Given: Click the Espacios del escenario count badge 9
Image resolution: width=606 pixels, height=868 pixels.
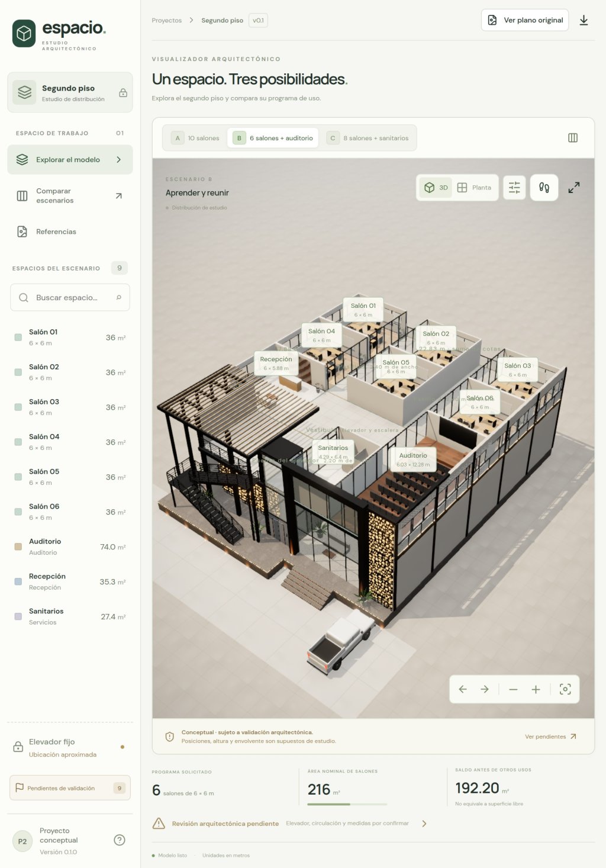Looking at the screenshot, I should [x=120, y=268].
